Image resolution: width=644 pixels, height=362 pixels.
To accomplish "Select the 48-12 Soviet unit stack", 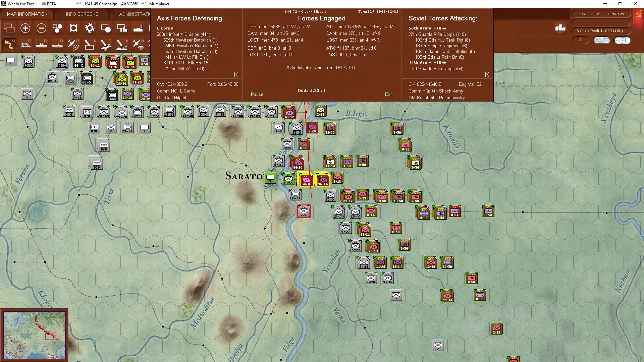I will pos(289,113).
